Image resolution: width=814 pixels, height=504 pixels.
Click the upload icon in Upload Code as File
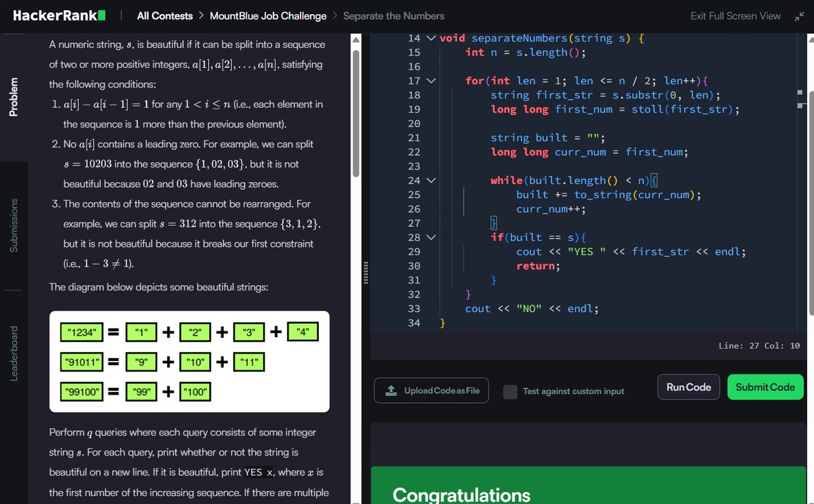[391, 391]
